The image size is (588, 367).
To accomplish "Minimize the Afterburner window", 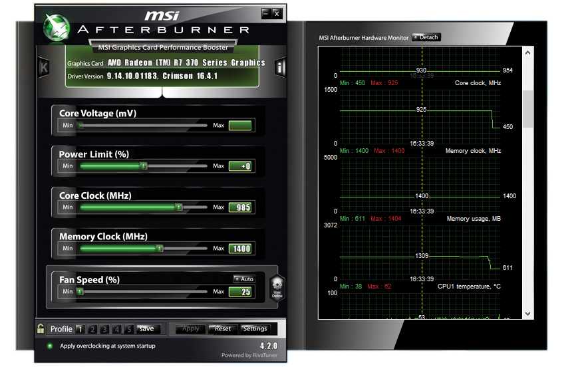I will (266, 14).
